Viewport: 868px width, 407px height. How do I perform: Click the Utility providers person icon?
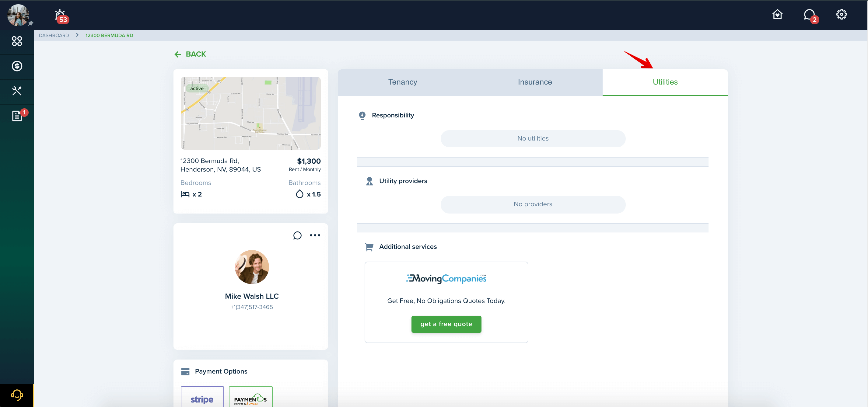[369, 181]
